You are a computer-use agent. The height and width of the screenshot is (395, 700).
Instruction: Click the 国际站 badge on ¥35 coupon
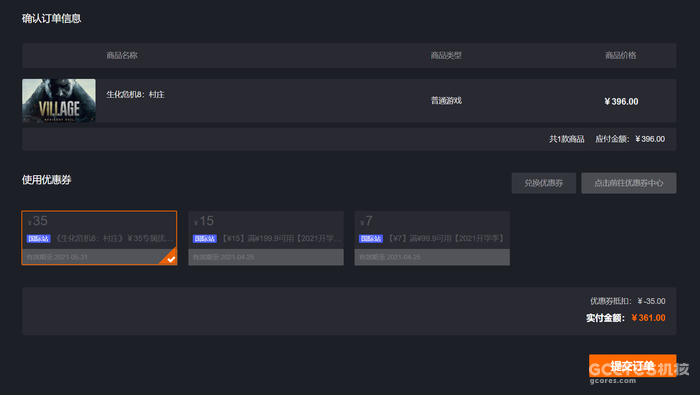tap(38, 239)
